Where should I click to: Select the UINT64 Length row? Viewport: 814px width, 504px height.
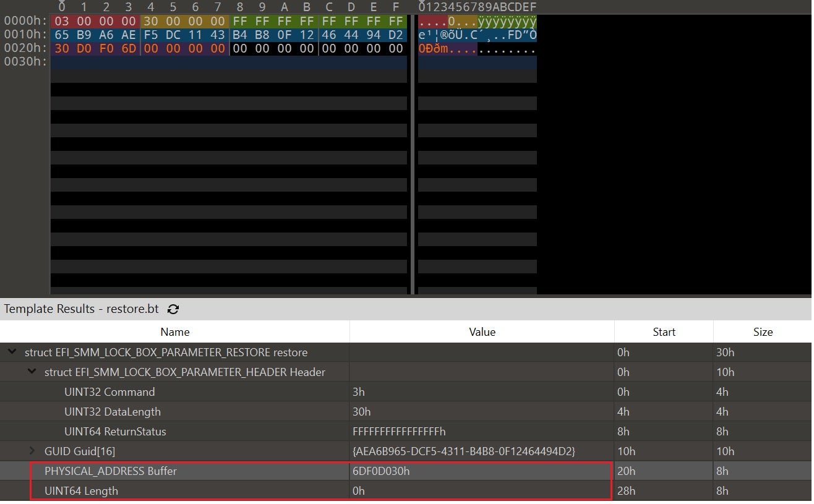point(81,491)
